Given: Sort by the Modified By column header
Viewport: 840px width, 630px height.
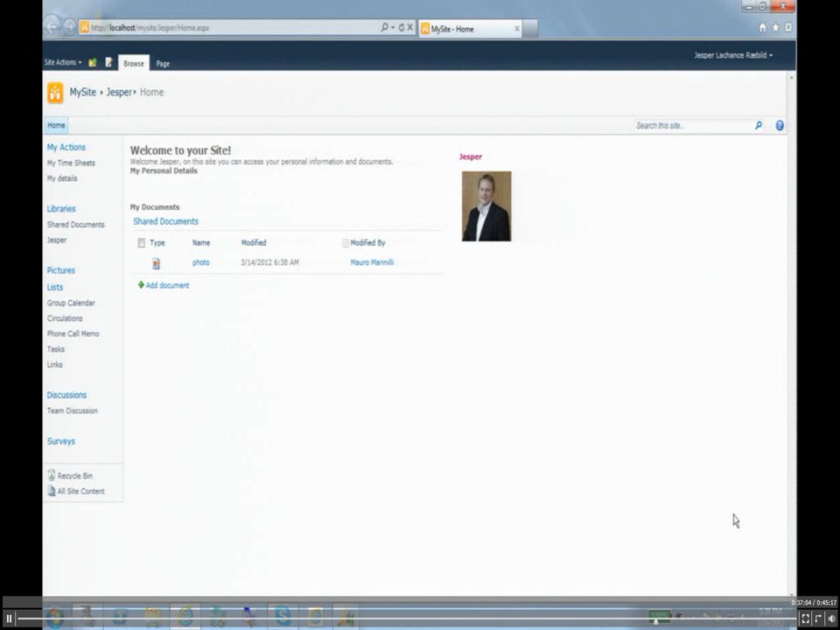Looking at the screenshot, I should [x=367, y=242].
